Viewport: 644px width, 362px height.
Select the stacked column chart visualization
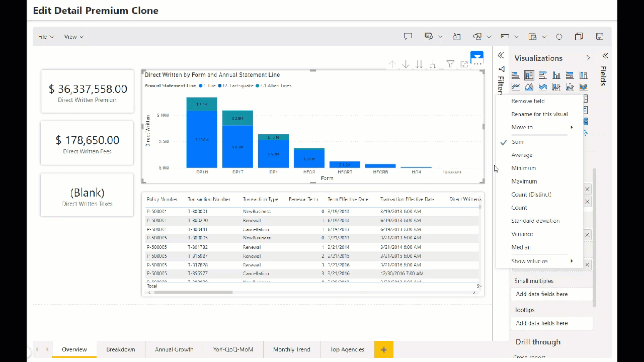point(529,75)
